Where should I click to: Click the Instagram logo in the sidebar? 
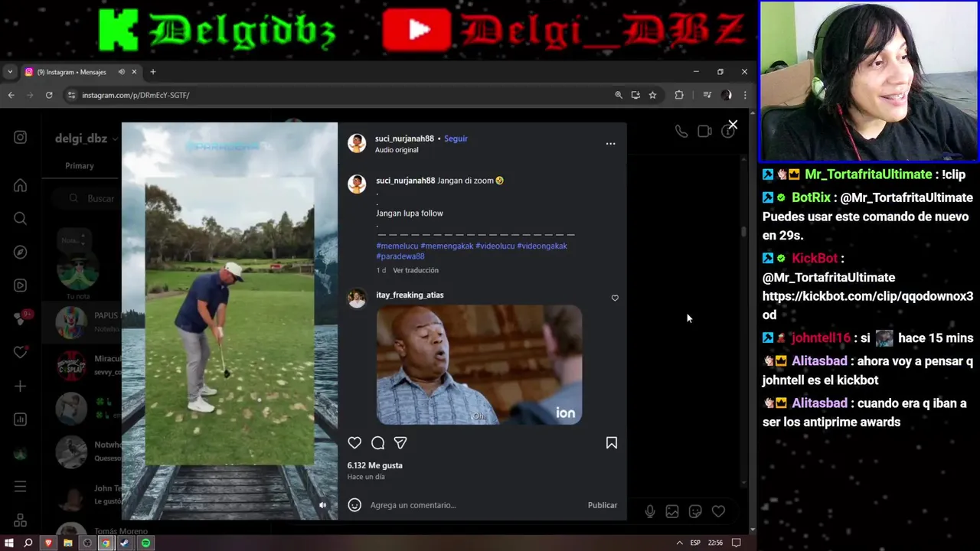point(21,137)
